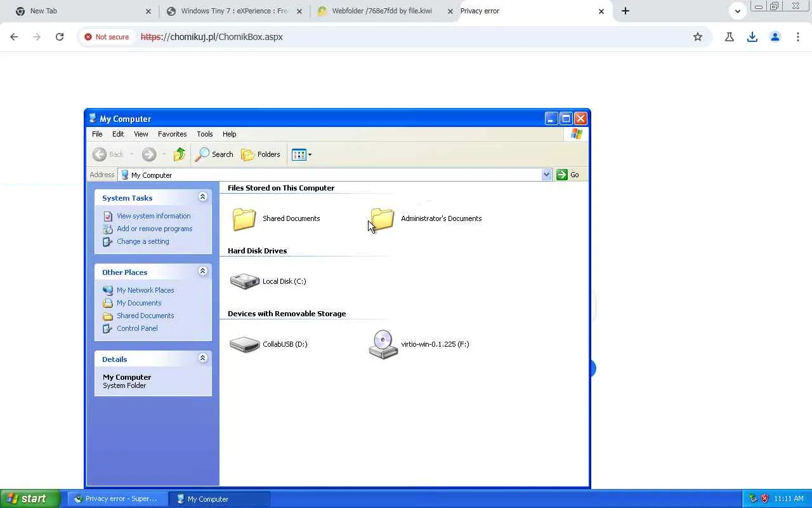812x508 pixels.
Task: Click the green Go button
Action: 568,175
